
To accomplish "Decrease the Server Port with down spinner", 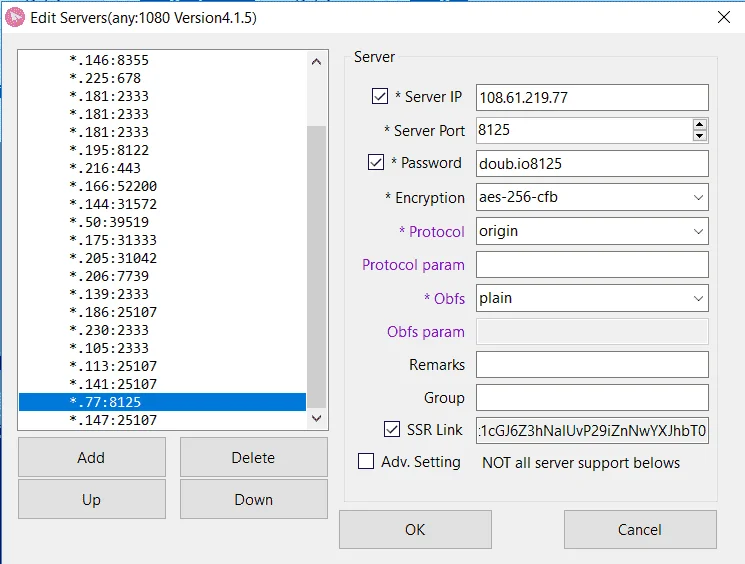I will [x=699, y=136].
